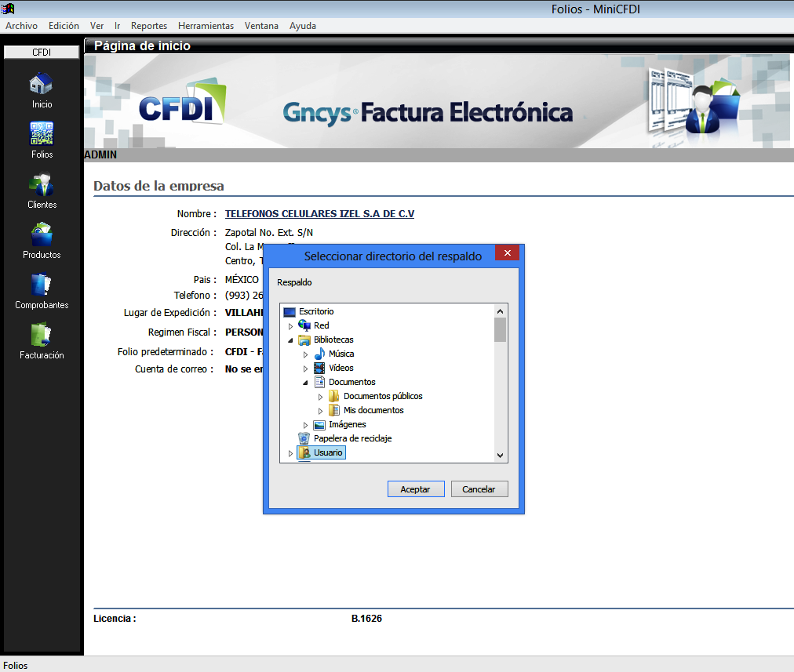Open the Comprobantes sidebar icon
The image size is (794, 672).
tap(41, 285)
